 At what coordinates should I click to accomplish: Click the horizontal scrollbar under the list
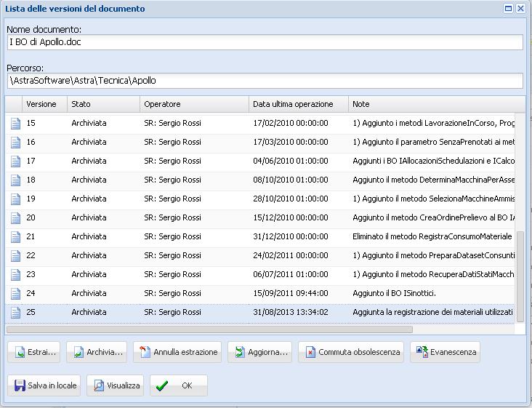pos(211,329)
